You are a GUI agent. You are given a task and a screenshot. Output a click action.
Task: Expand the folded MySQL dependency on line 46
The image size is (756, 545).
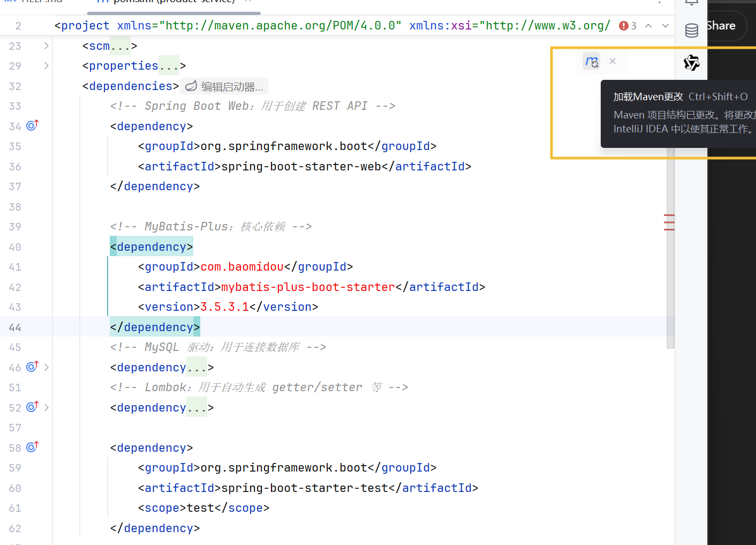pyautogui.click(x=47, y=368)
